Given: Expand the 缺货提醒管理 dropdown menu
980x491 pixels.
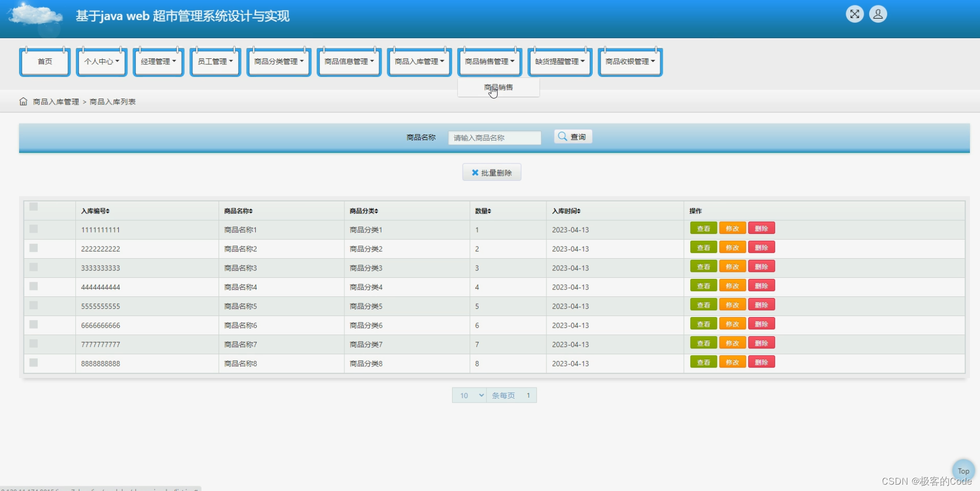Looking at the screenshot, I should [560, 62].
